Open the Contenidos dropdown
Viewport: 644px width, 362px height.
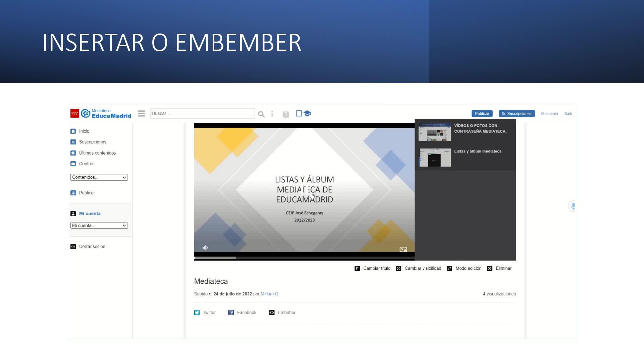[x=99, y=177]
